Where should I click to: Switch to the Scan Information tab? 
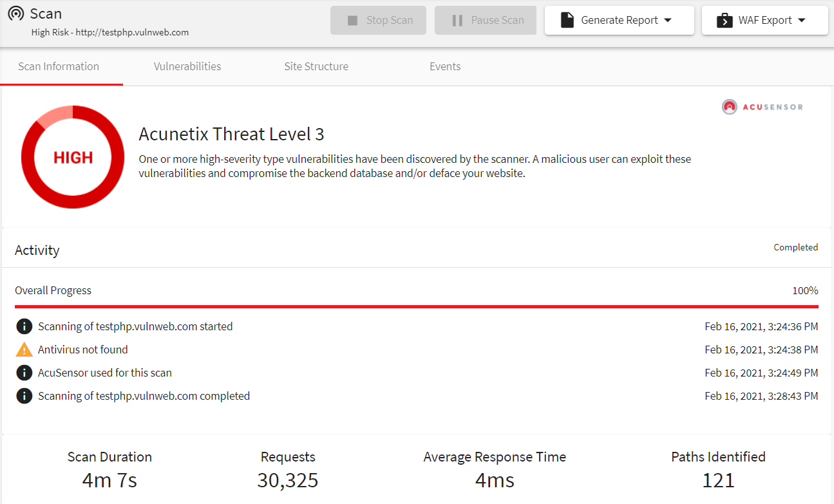point(59,66)
